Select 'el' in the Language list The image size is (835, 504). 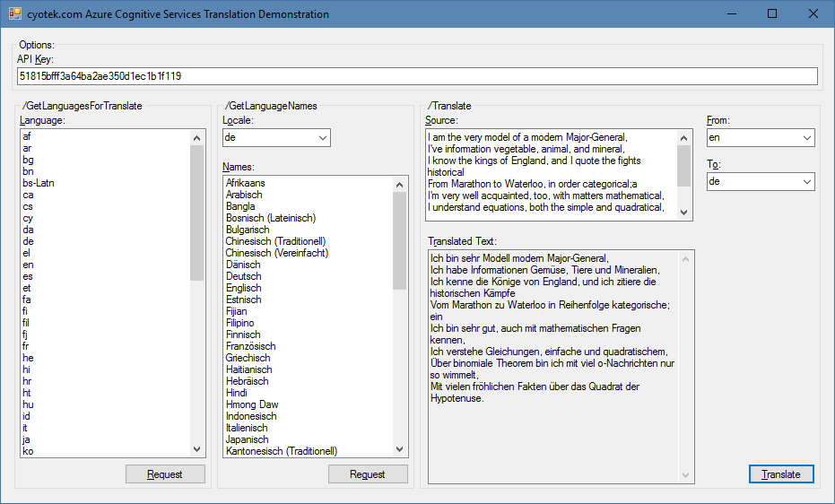106,254
